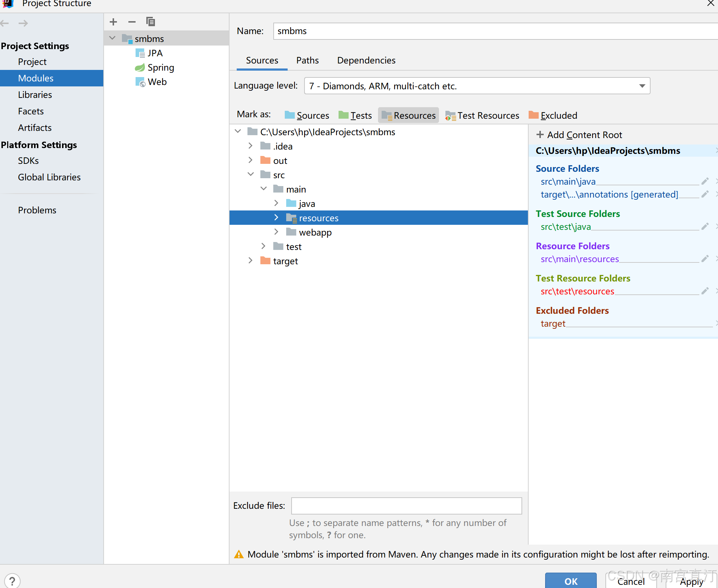Click the copy module icon
This screenshot has width=718, height=588.
click(x=151, y=22)
